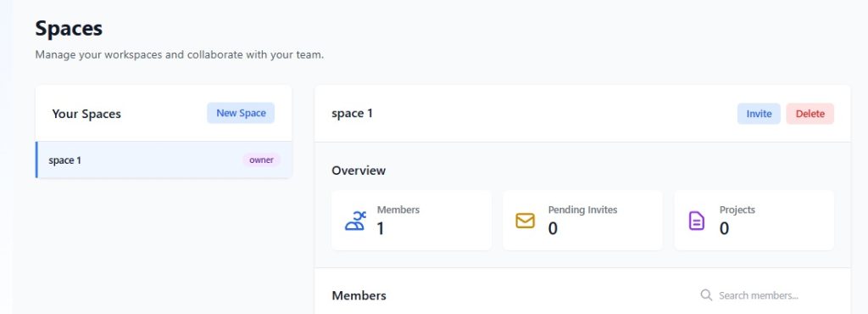The image size is (868, 314).
Task: Open the Pending Invites overview card
Action: [x=582, y=221]
